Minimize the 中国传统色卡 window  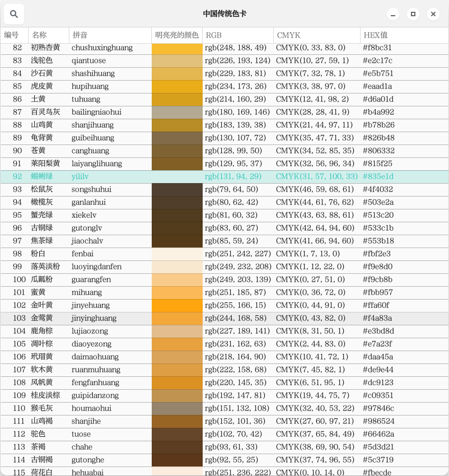click(x=393, y=14)
